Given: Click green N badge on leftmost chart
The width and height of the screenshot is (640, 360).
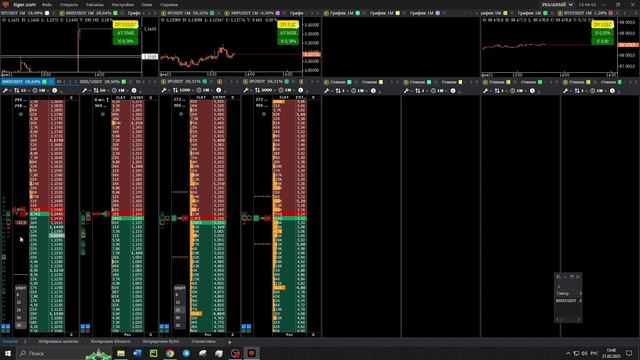Looking at the screenshot, I should 125,41.
